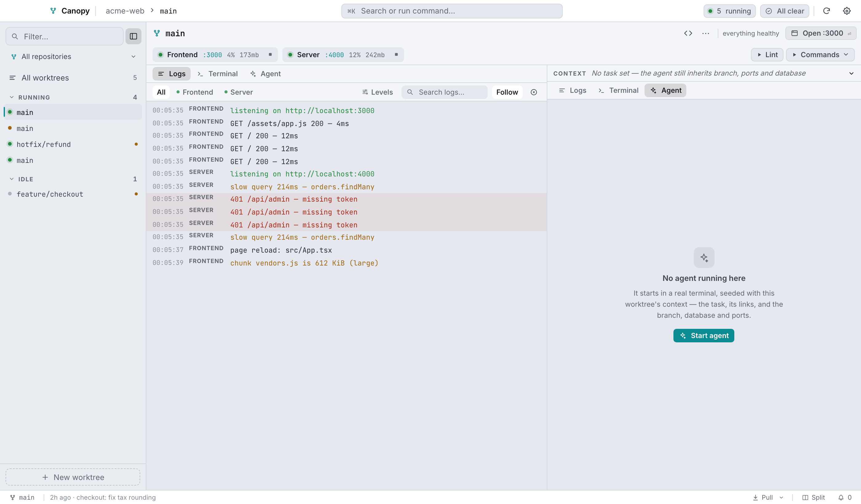Stop the Server process square icon
The height and width of the screenshot is (504, 861).
[396, 55]
